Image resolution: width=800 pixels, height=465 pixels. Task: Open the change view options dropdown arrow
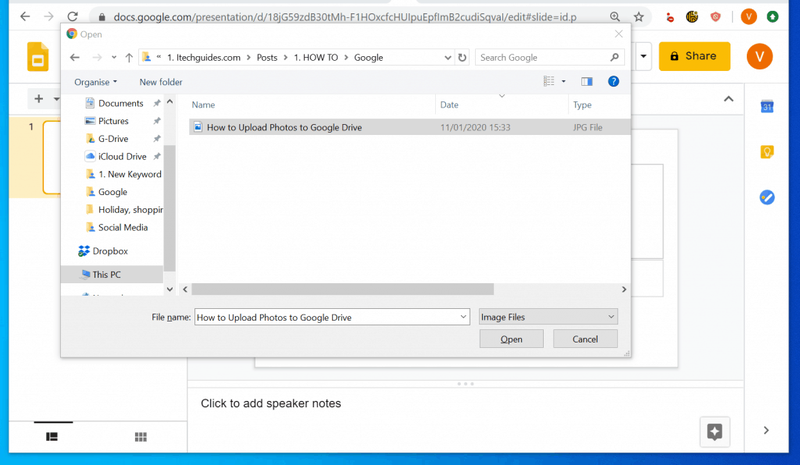click(x=563, y=82)
